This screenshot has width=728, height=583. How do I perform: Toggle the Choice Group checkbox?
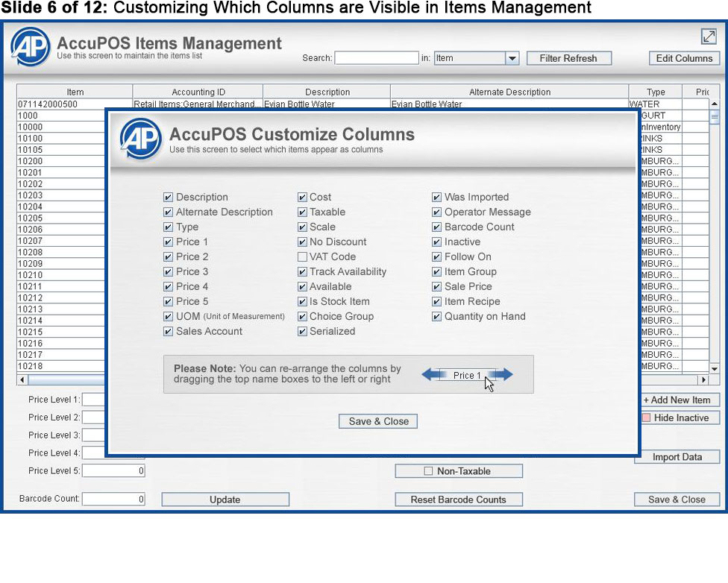click(x=302, y=317)
